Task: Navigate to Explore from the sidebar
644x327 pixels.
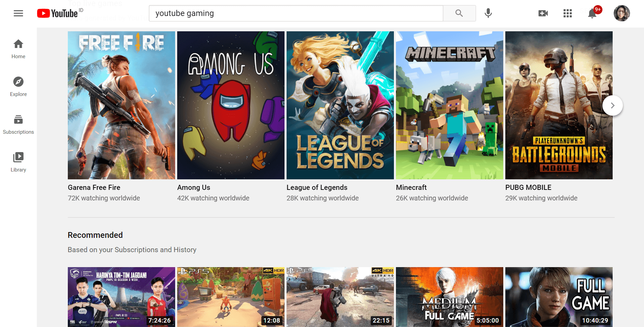Action: (x=18, y=86)
